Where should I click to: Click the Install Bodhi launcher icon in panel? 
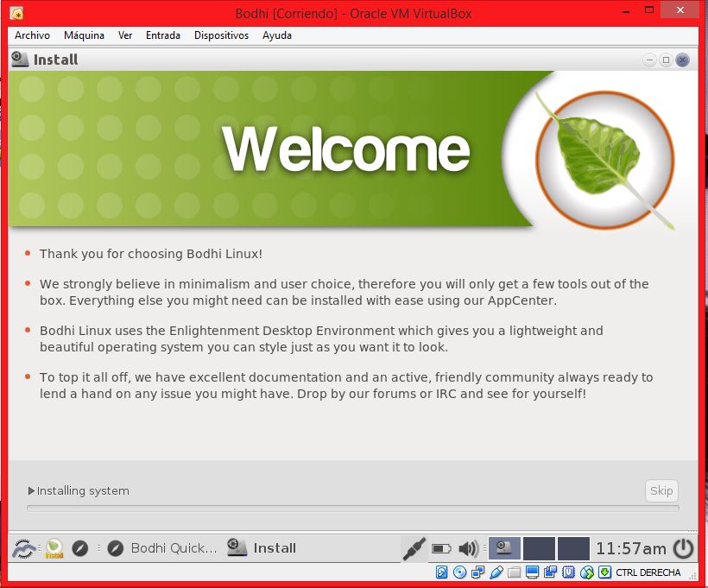54,548
